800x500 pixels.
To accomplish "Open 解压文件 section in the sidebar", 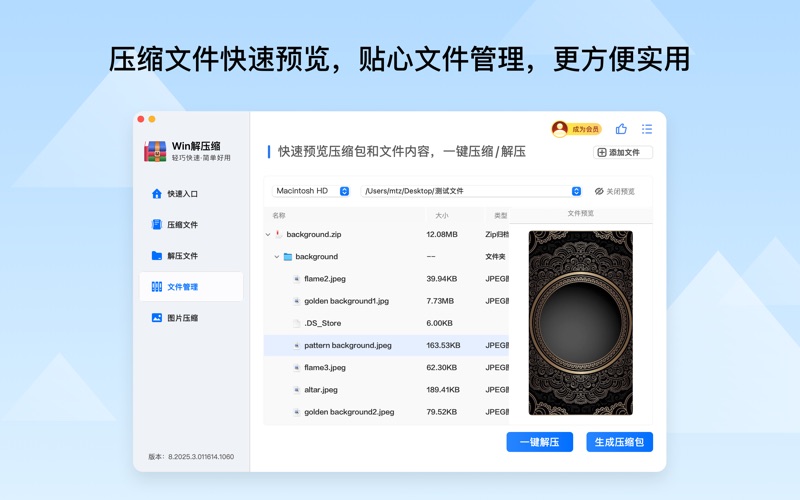I will (x=191, y=256).
